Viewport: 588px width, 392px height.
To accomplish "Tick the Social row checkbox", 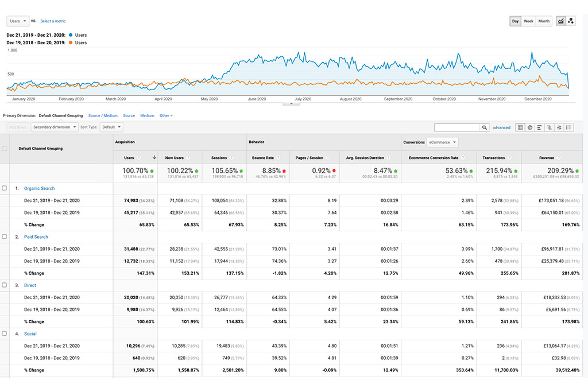I will coord(5,333).
